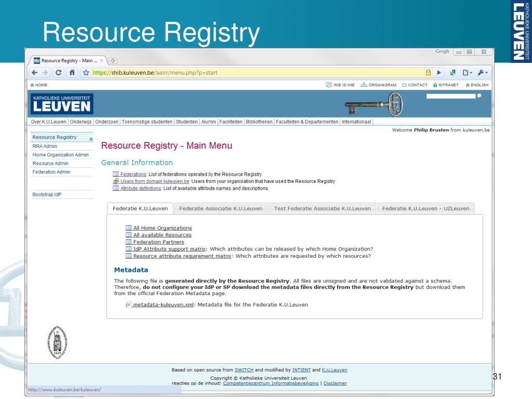Close the Resource Registry browser tab

tap(101, 61)
